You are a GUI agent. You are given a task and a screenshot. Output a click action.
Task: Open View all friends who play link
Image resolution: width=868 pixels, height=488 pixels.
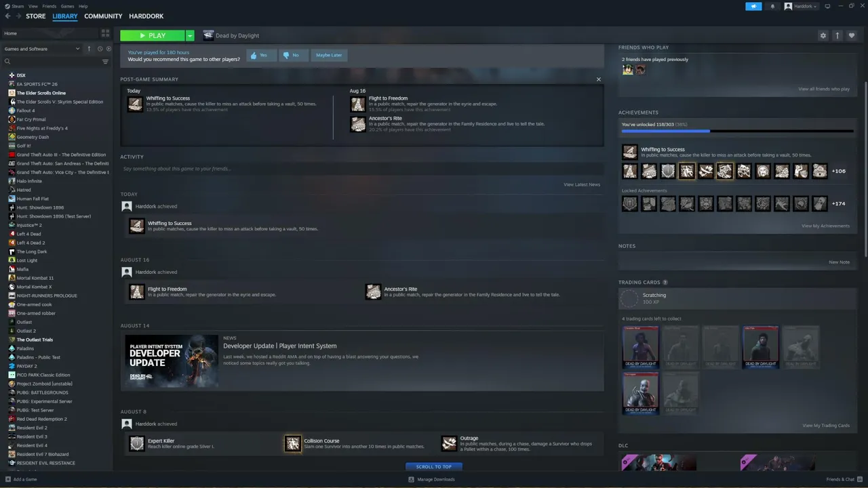pos(824,89)
